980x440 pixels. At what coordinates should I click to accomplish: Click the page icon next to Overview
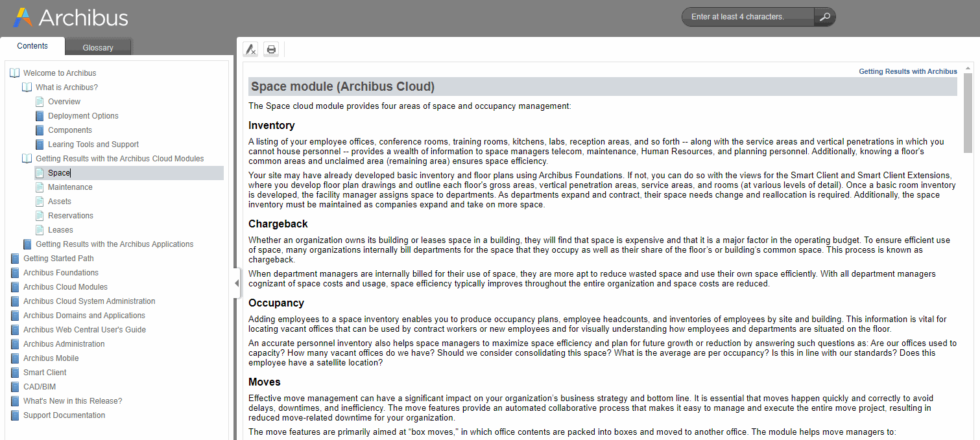pos(39,101)
